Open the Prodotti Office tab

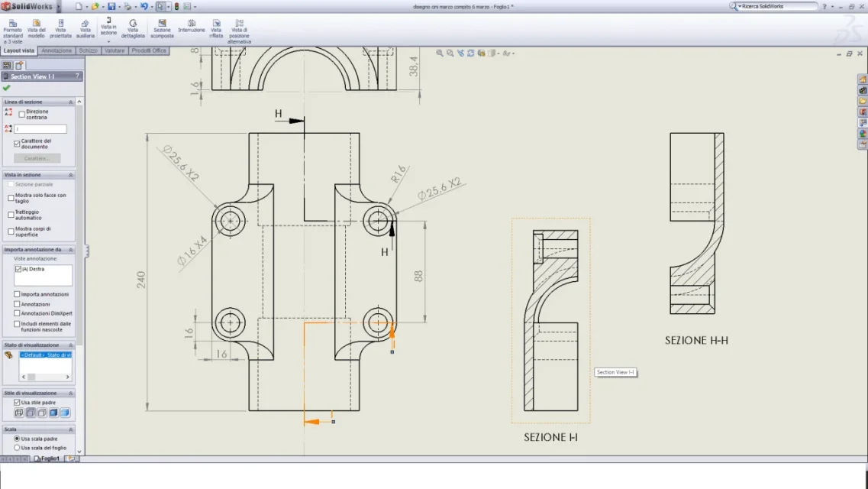[149, 50]
